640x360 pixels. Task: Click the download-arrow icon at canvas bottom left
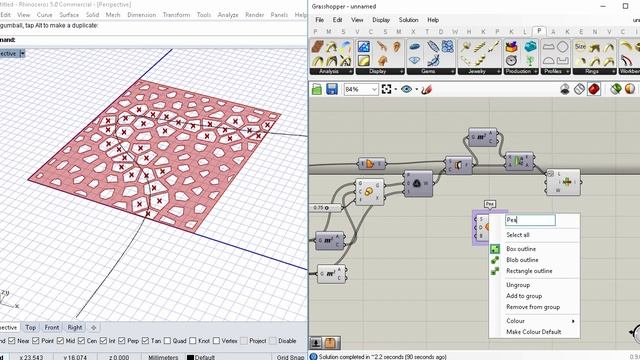pyautogui.click(x=316, y=343)
